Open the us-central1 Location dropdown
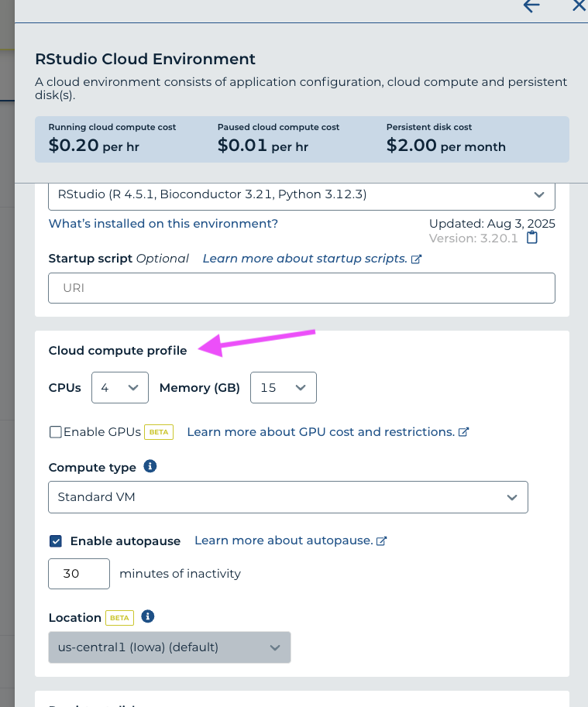This screenshot has height=707, width=588. click(x=169, y=647)
